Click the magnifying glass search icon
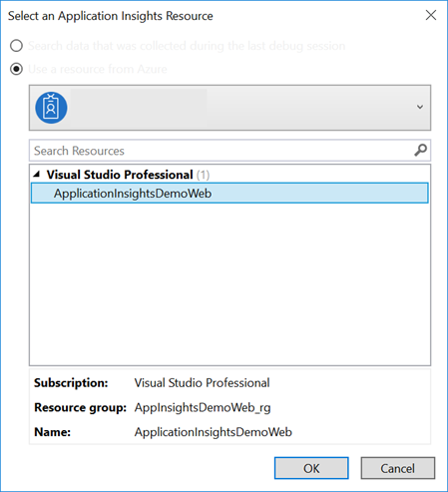Viewport: 448px width, 492px height. click(421, 150)
